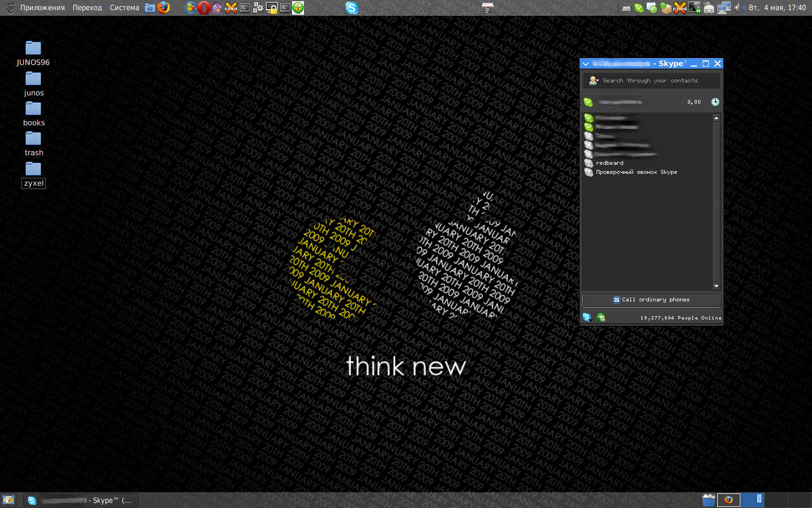Open the trash applet in bottom panel
Viewport: 812px width, 508px height.
coord(709,500)
